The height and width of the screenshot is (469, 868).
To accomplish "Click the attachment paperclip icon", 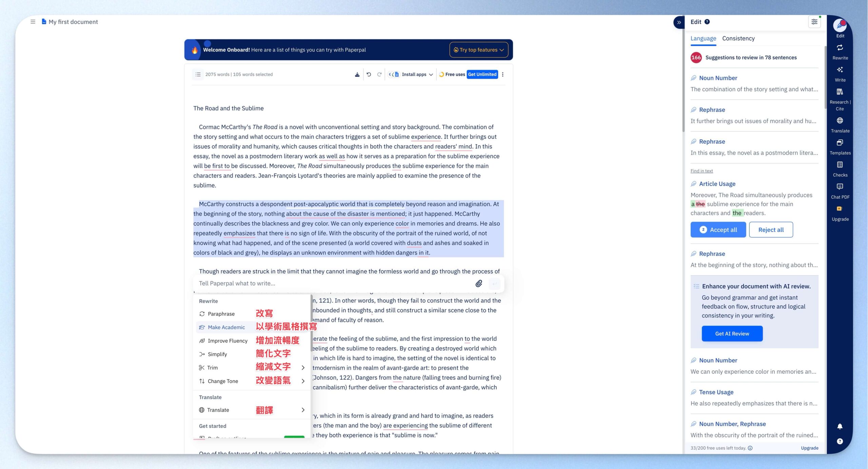I will [x=478, y=283].
